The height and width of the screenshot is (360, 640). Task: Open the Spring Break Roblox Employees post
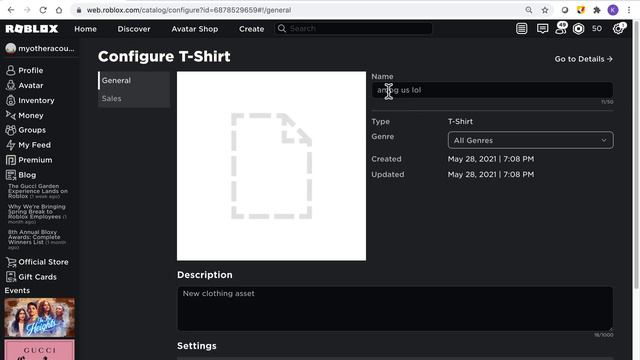[37, 214]
